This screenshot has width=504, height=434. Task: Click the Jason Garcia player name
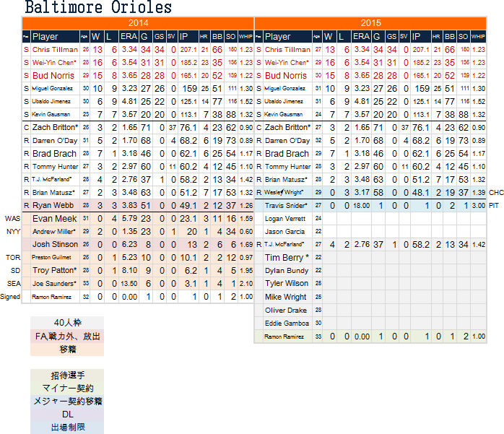point(284,232)
